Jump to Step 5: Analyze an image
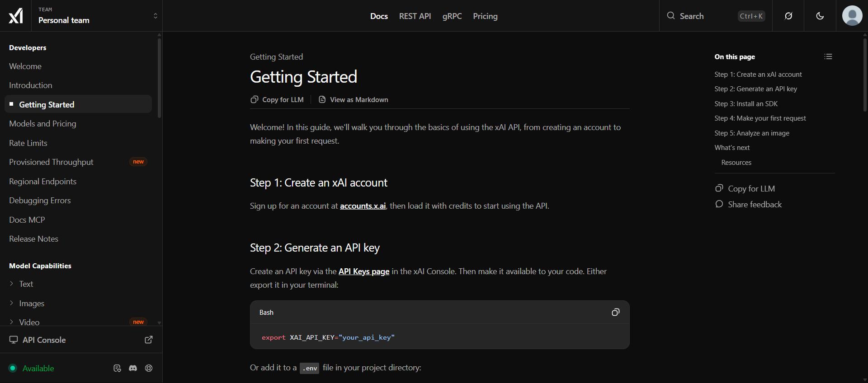Image resolution: width=868 pixels, height=383 pixels. [x=752, y=133]
